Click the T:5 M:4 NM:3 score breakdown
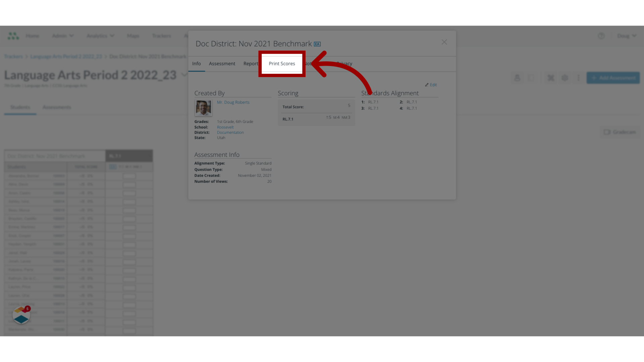 coord(338,117)
